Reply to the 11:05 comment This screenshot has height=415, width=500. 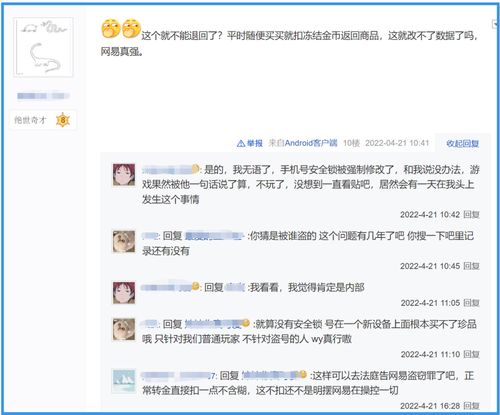click(x=471, y=303)
